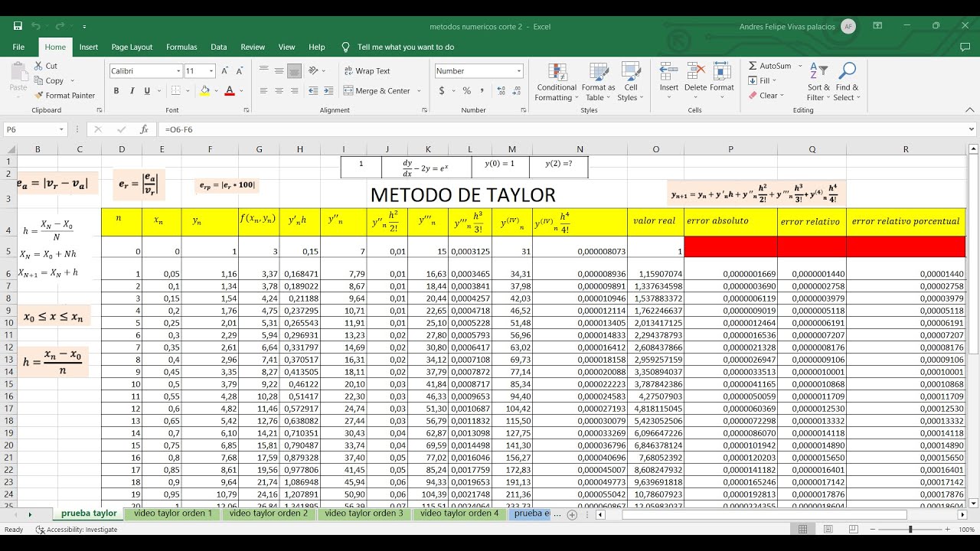Open Find & Select menu

click(x=847, y=81)
